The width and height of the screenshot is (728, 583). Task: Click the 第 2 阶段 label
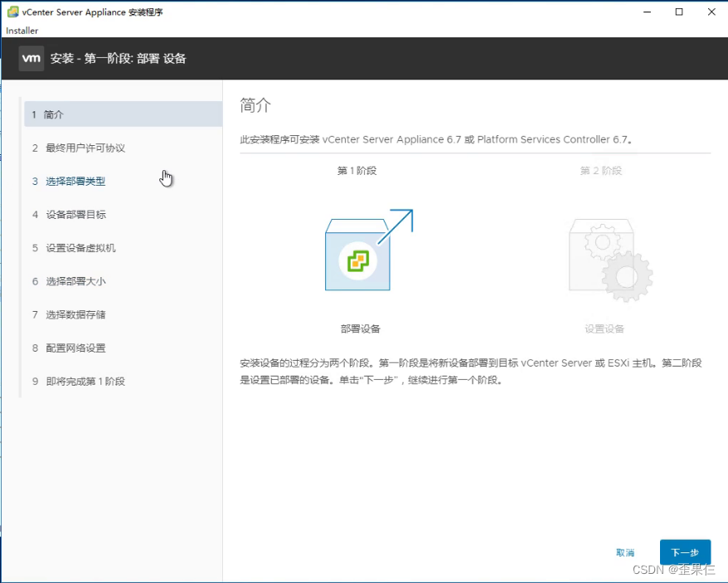click(601, 171)
